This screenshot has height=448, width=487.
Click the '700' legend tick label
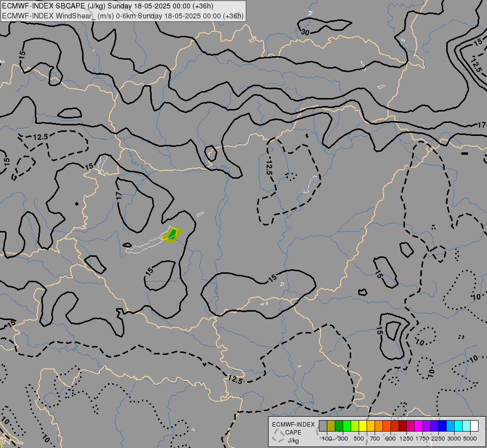[375, 439]
